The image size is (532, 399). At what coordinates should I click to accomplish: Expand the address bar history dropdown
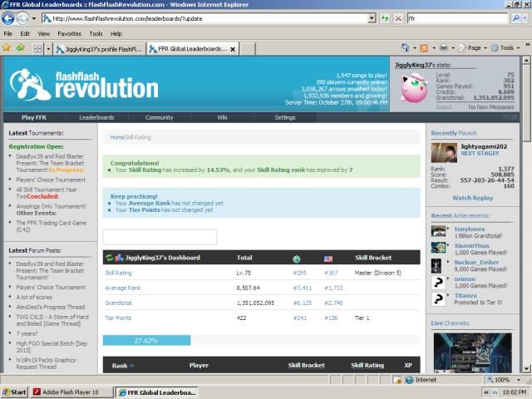point(372,18)
